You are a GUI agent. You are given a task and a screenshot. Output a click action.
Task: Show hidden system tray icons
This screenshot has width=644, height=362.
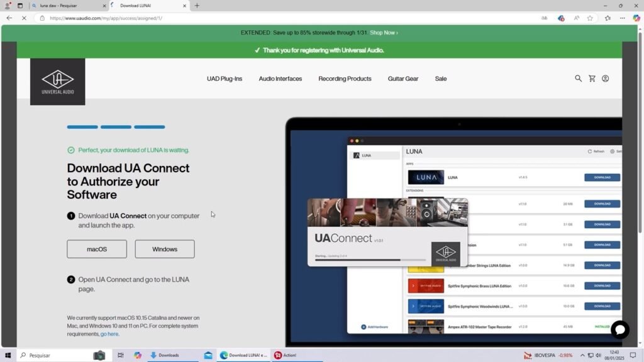point(582,355)
